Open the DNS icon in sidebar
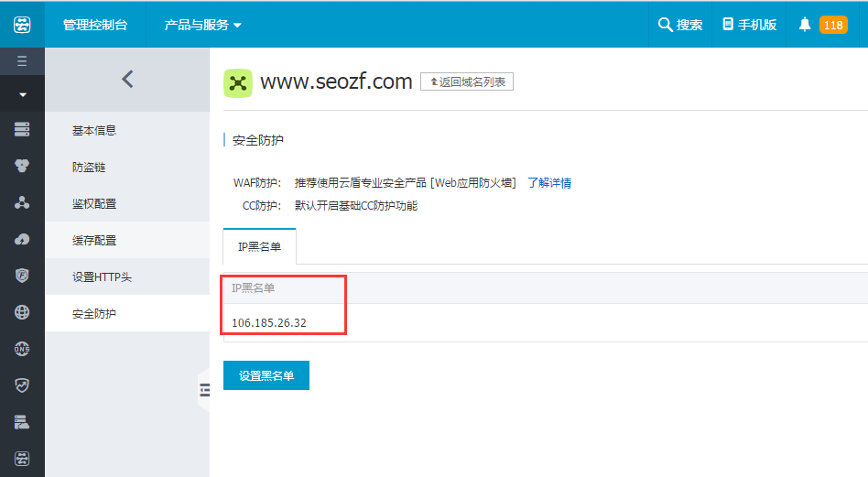 point(22,349)
